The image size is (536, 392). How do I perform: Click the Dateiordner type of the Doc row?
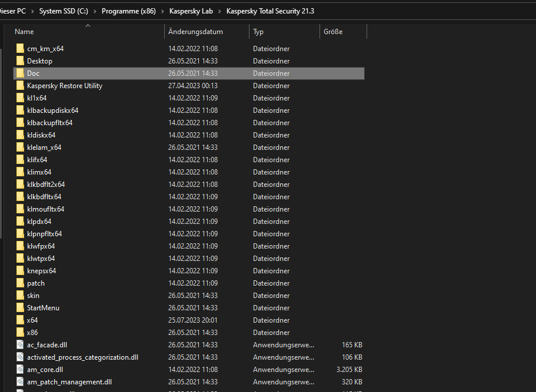[271, 73]
